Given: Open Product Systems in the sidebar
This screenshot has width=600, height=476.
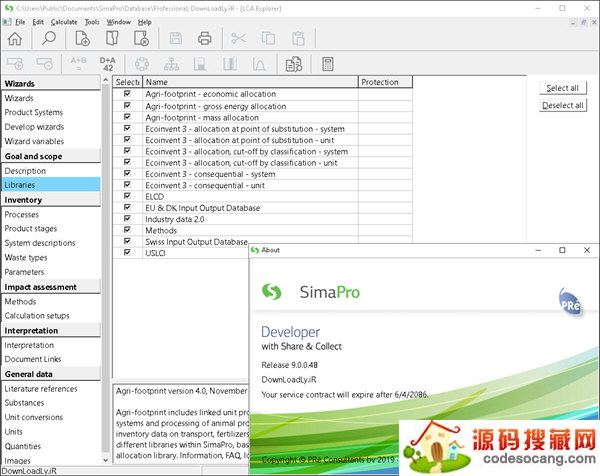Looking at the screenshot, I should pyautogui.click(x=34, y=112).
